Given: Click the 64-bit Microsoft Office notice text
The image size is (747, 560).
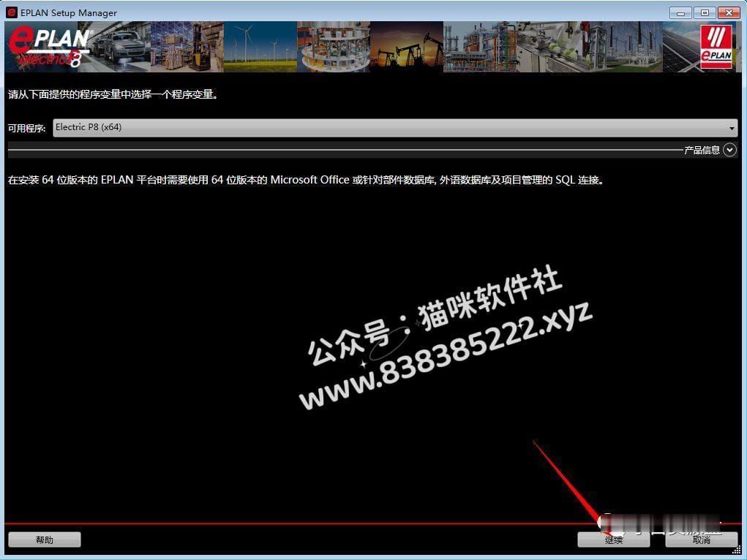Looking at the screenshot, I should (x=306, y=180).
